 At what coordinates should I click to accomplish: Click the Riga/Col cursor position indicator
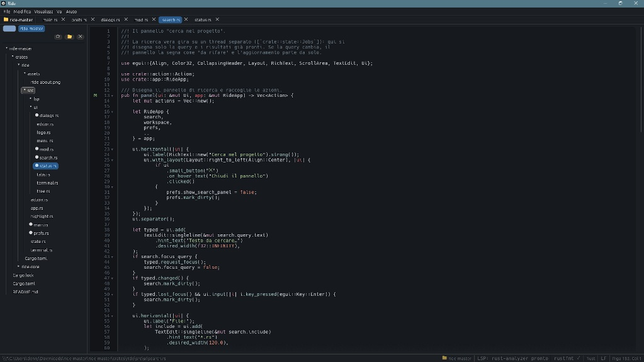626,358
